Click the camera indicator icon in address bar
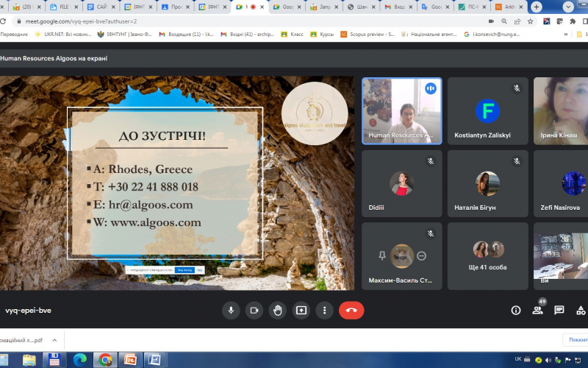The height and width of the screenshot is (368, 588). click(x=491, y=21)
